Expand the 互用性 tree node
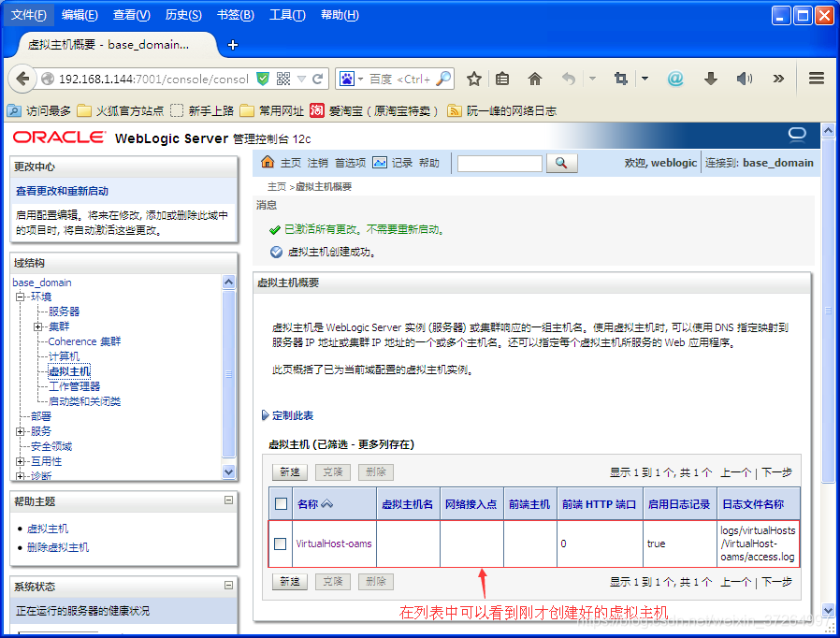 click(x=20, y=462)
